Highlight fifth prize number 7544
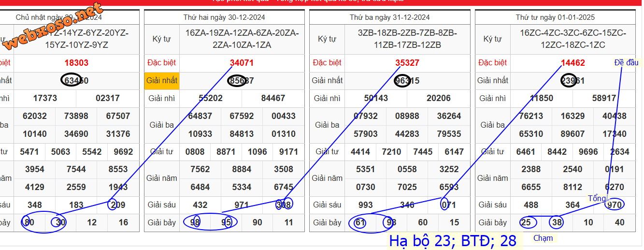644x250 pixels. click(76, 169)
